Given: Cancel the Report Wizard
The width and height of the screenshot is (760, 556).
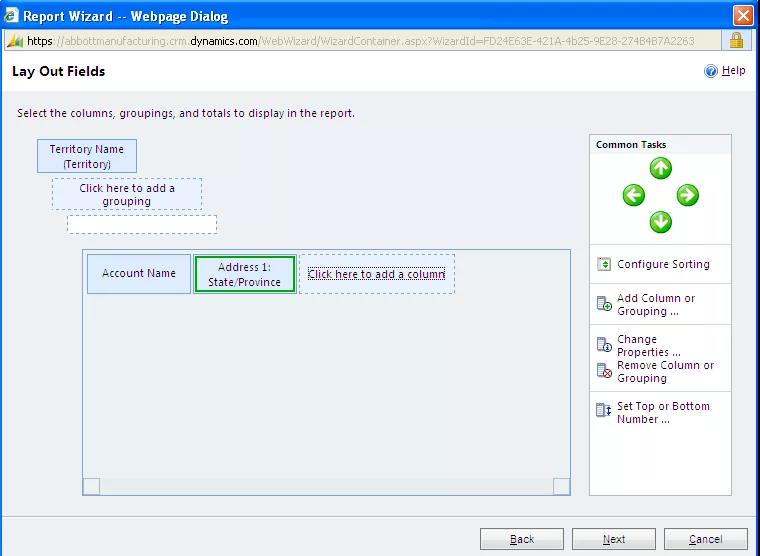Looking at the screenshot, I should click(x=705, y=539).
